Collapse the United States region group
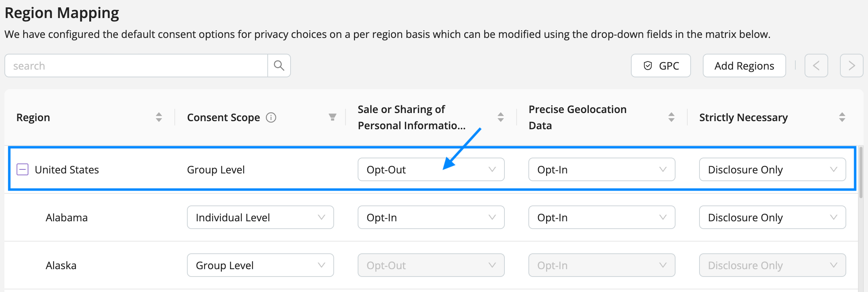The width and height of the screenshot is (868, 292). point(22,169)
